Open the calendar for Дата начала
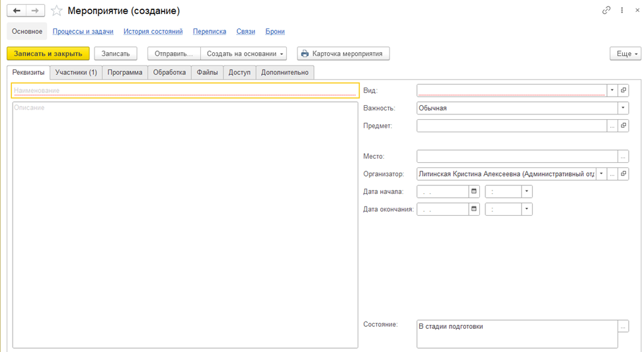Viewport: 644px width, 352px height. [473, 192]
